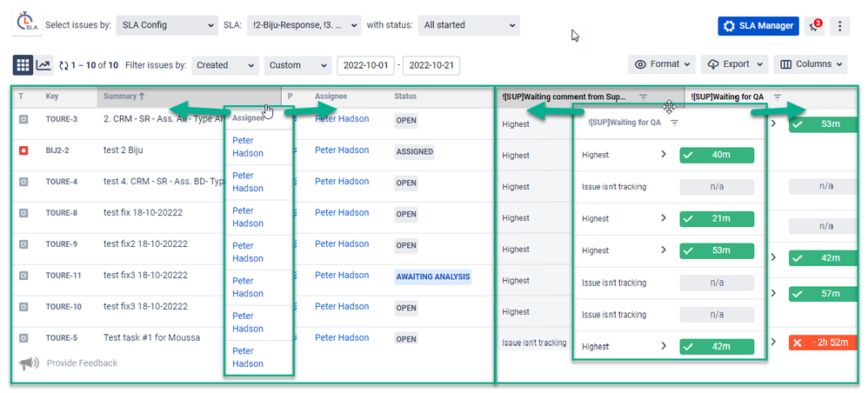This screenshot has width=868, height=393.
Task: Click the red bug type icon for BIJ2-2
Action: click(x=23, y=150)
